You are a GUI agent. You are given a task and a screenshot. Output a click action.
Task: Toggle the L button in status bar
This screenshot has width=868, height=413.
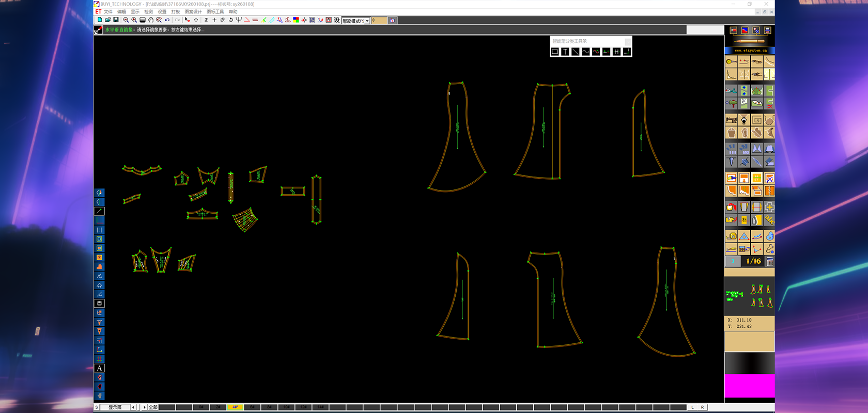tap(693, 407)
